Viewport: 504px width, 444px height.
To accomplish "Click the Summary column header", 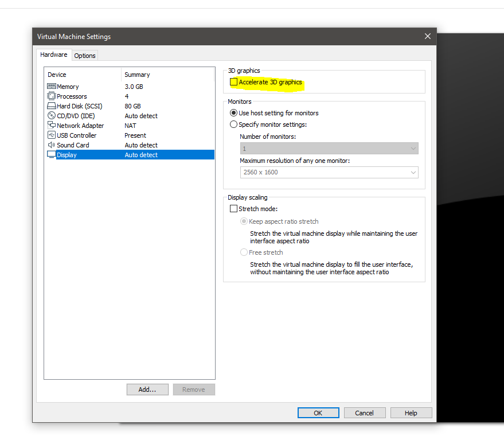I will point(138,75).
